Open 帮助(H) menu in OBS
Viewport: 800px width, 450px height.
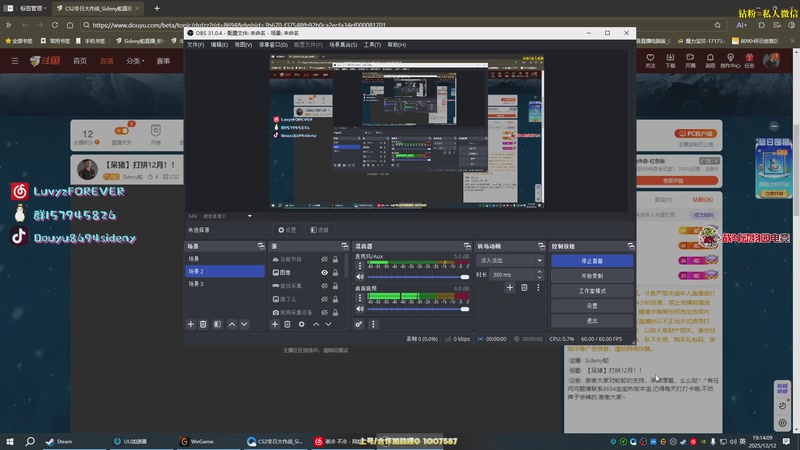(397, 45)
